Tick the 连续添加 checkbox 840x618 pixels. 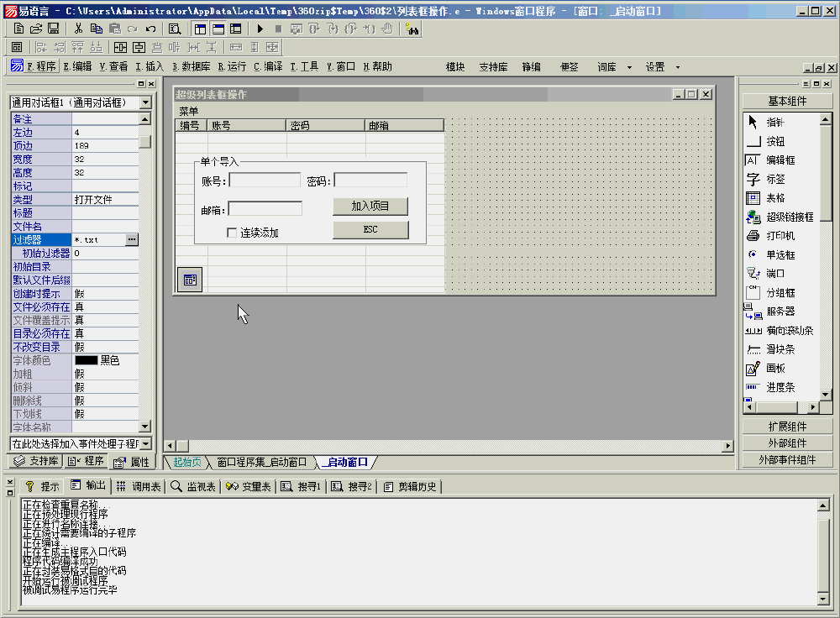[x=232, y=233]
